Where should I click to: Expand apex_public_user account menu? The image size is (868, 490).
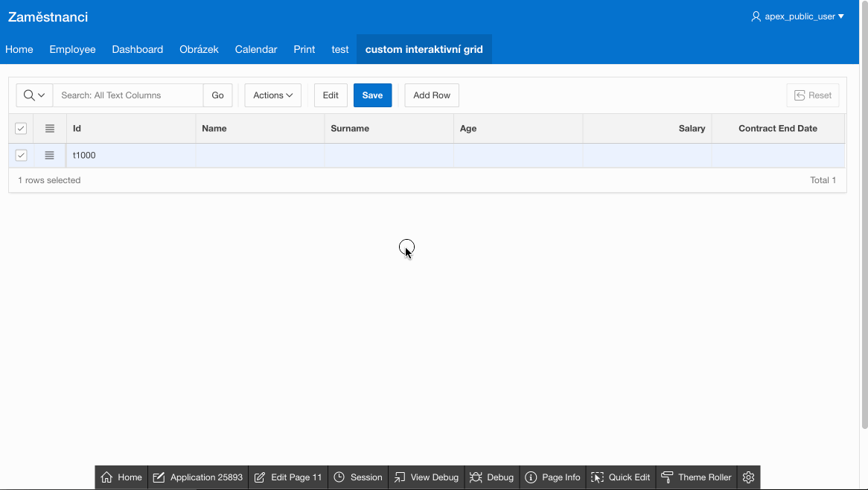point(797,16)
